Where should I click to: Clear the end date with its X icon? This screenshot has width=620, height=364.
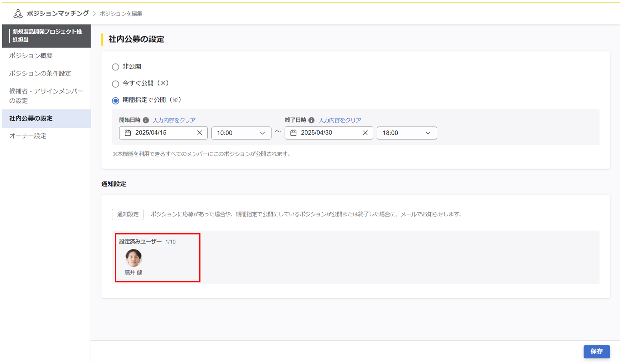tap(365, 133)
